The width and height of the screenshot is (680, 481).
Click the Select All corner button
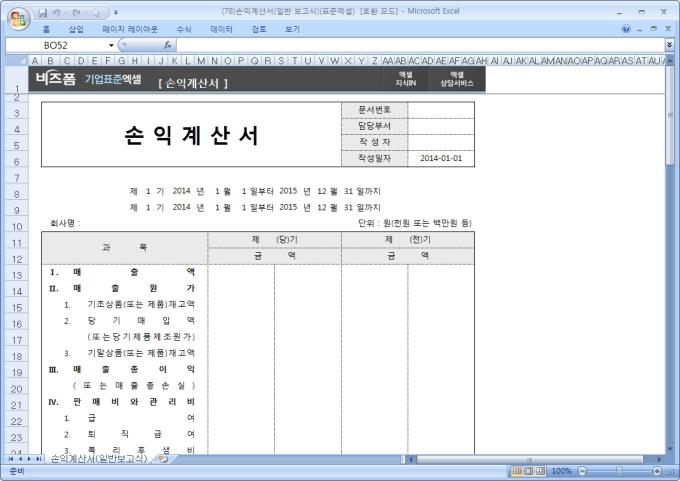point(16,60)
